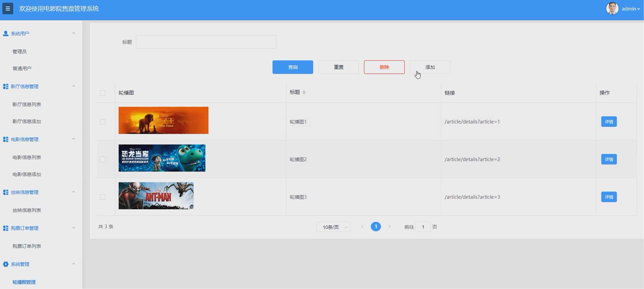The image size is (644, 289).
Task: Click the Ant-Man banner thumbnail
Action: tap(156, 196)
